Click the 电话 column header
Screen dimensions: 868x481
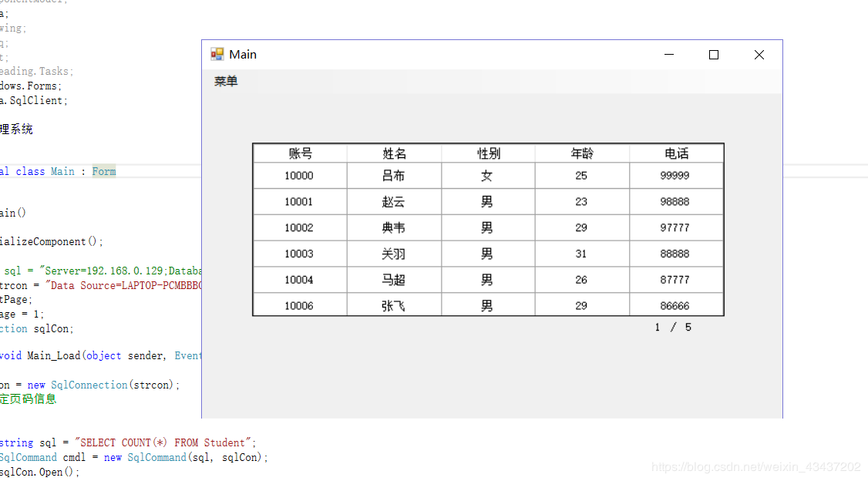(x=676, y=153)
